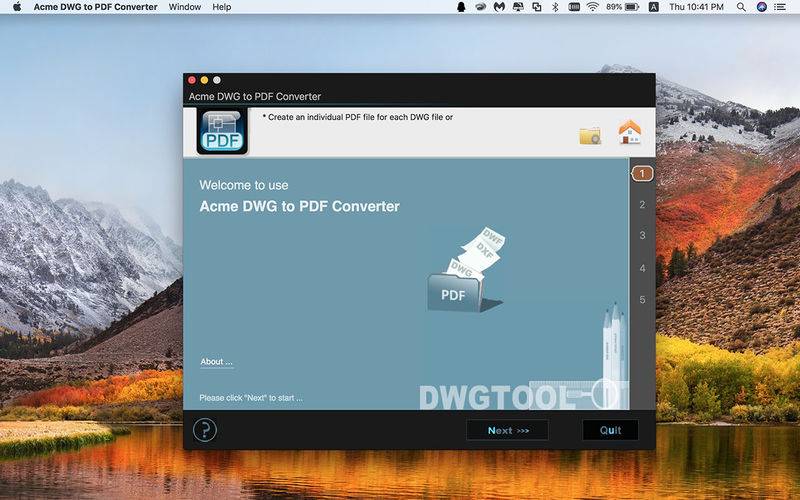The height and width of the screenshot is (500, 800).
Task: Quit the converter with Quit button
Action: tap(610, 430)
